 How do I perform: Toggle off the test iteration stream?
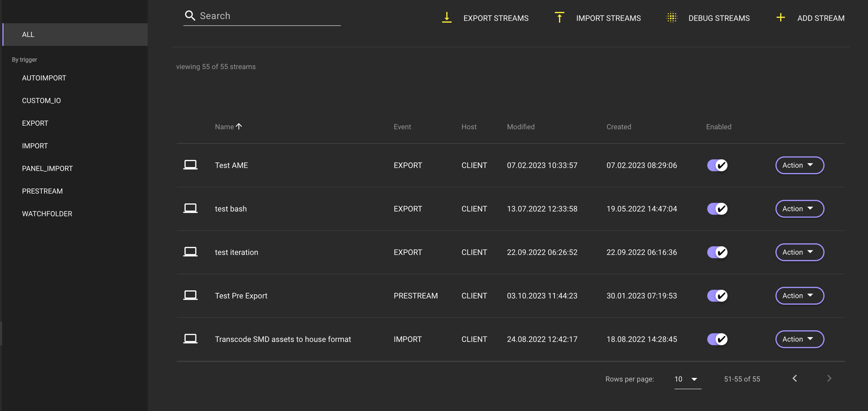point(717,252)
